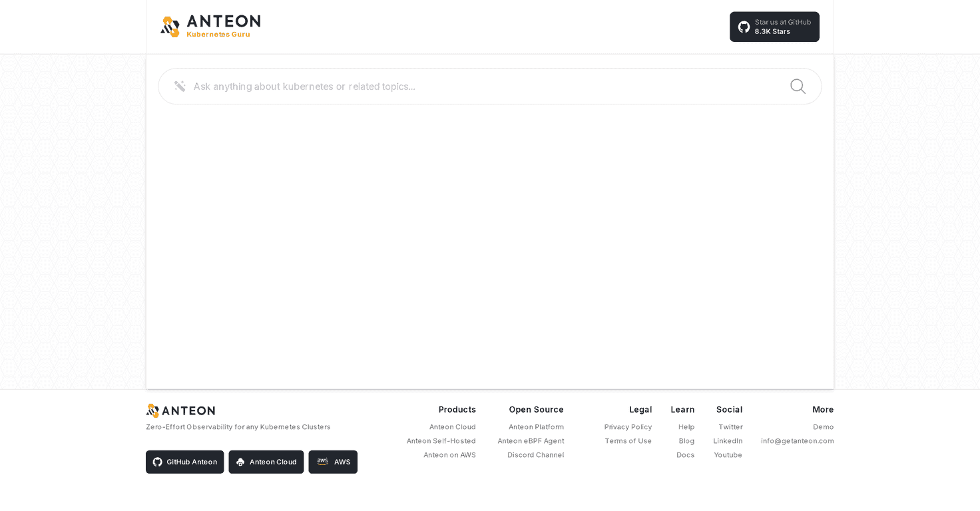Select the magnifying glass search icon
980x511 pixels.
797,86
